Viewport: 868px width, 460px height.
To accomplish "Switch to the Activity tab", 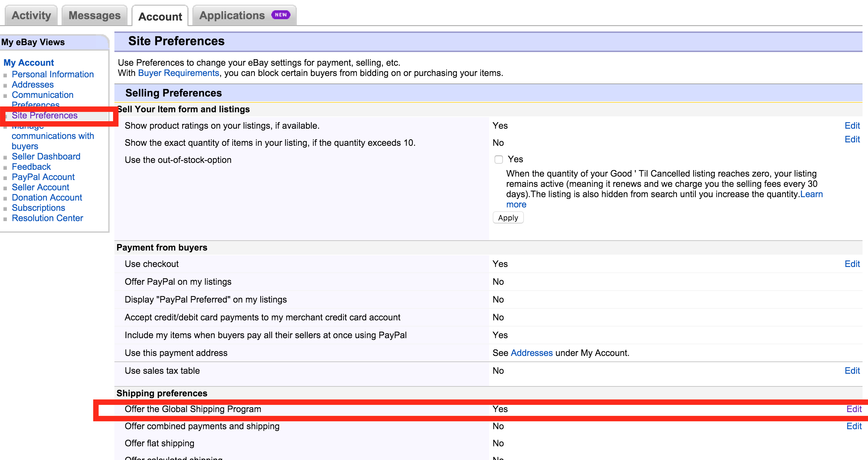I will (31, 15).
